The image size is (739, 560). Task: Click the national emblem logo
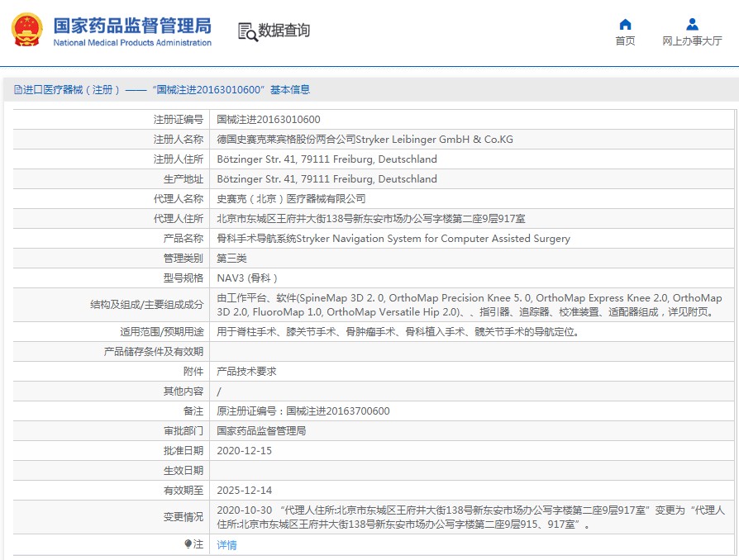click(x=26, y=30)
